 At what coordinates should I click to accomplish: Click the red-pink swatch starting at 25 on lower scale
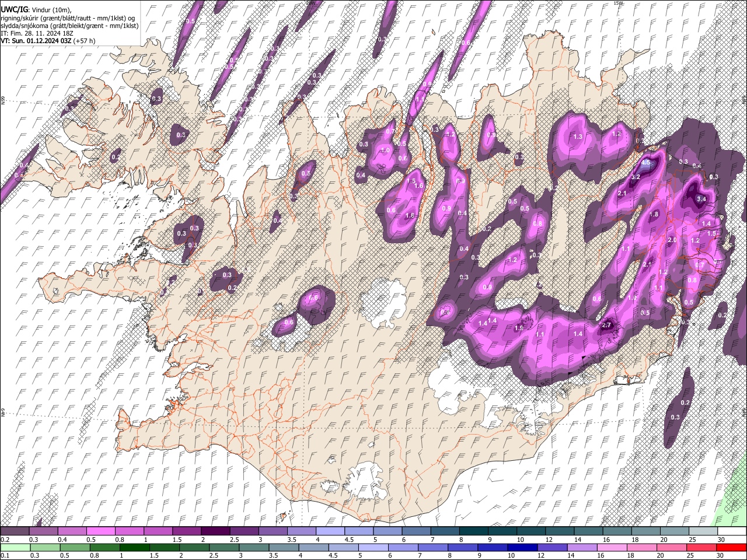pos(702,548)
